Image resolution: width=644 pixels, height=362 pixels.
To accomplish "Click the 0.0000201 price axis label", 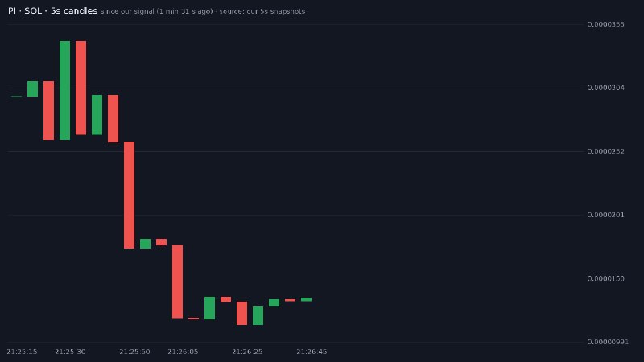I will coord(606,215).
